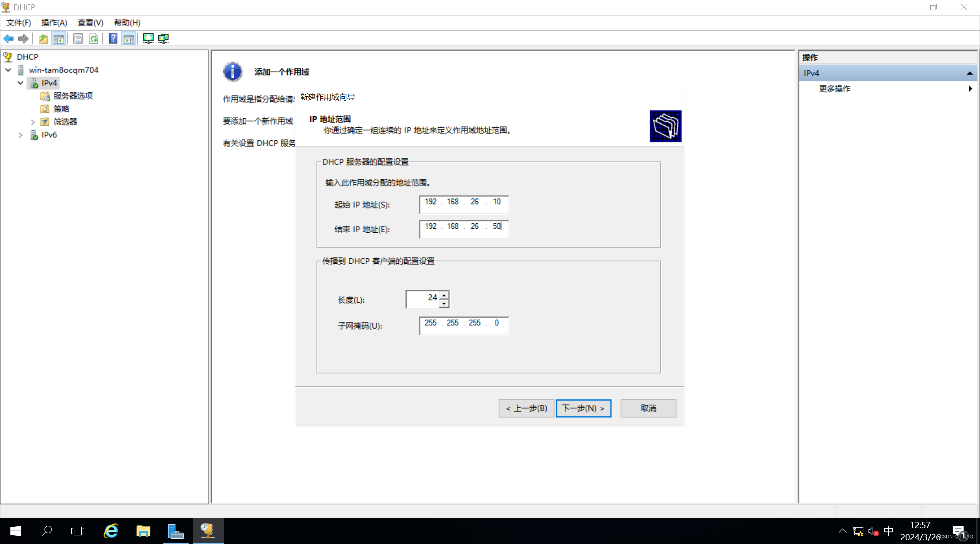980x544 pixels.
Task: Click the 子网掩码 input field
Action: (x=464, y=326)
